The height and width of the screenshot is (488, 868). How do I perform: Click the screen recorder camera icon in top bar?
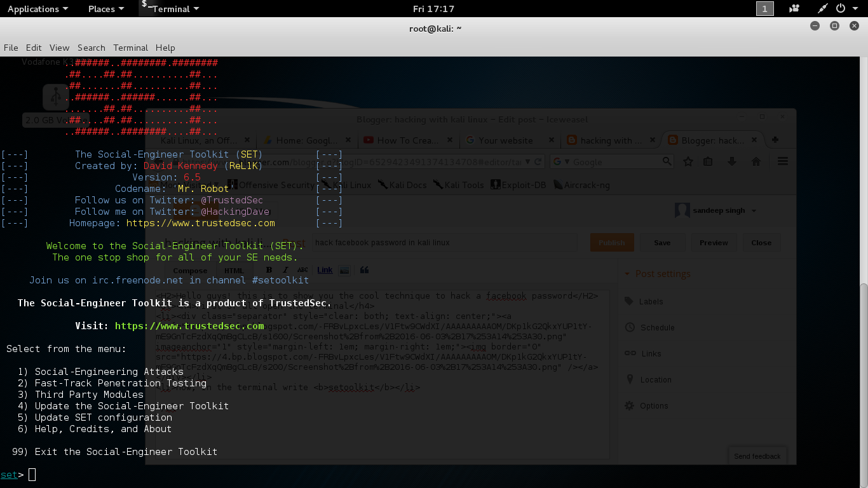[x=794, y=9]
